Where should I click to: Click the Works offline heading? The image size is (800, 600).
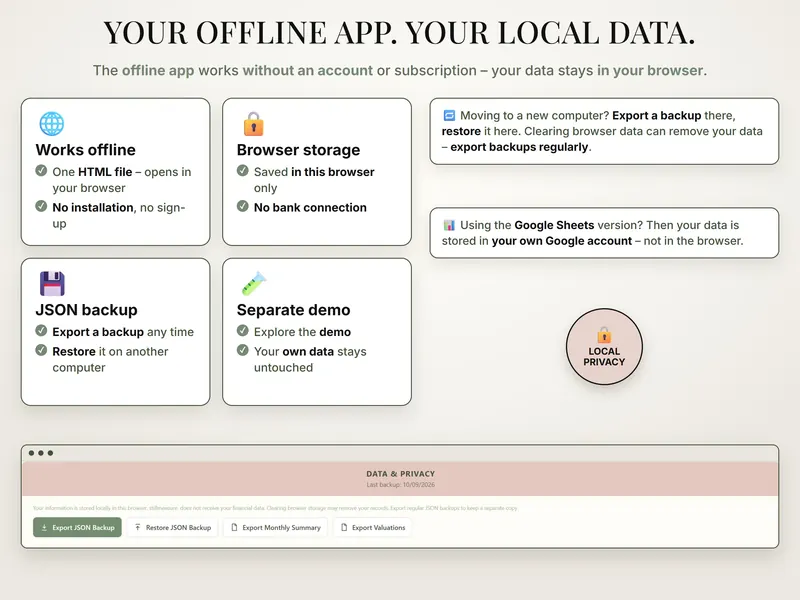click(86, 150)
